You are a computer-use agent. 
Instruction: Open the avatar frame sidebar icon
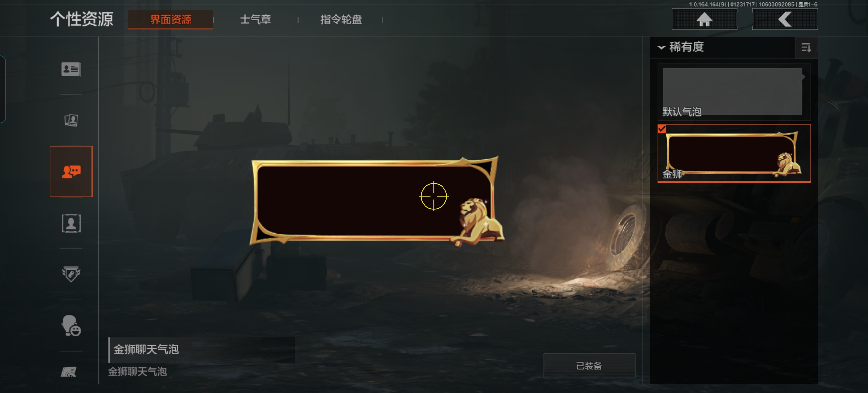(71, 223)
